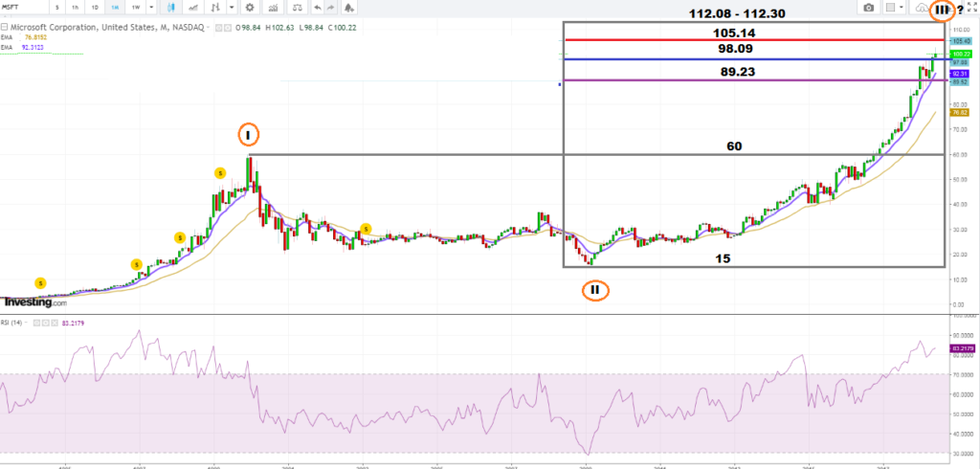
Task: Select the 1D interval
Action: (x=95, y=8)
